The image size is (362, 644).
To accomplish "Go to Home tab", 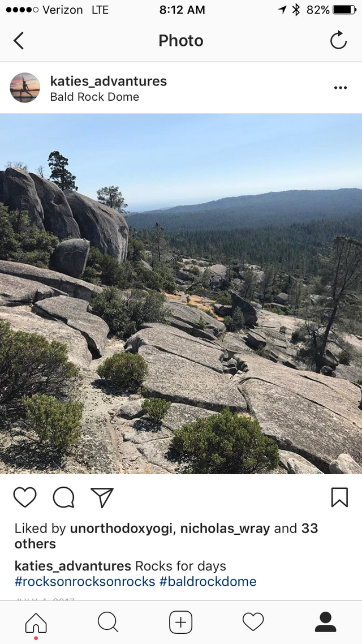I will (36, 622).
